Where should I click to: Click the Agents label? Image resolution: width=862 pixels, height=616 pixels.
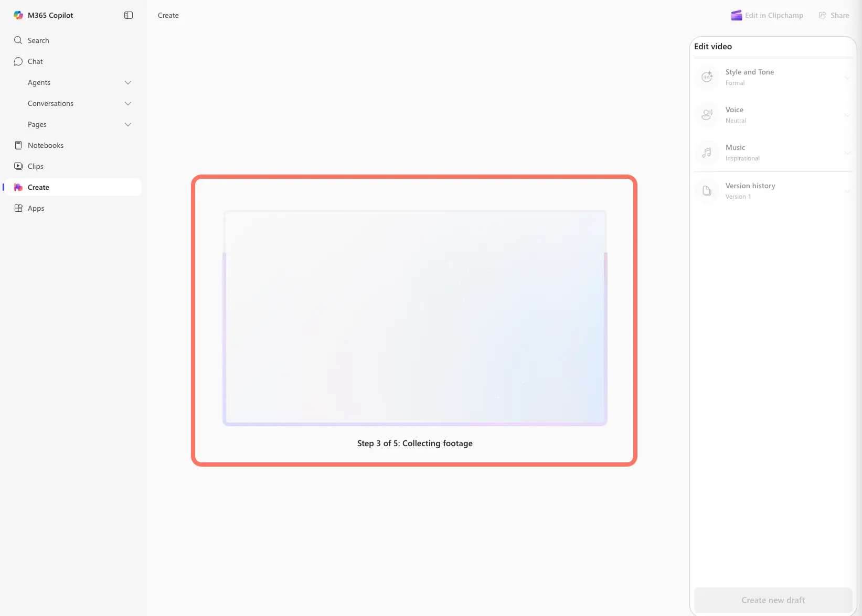click(x=39, y=82)
